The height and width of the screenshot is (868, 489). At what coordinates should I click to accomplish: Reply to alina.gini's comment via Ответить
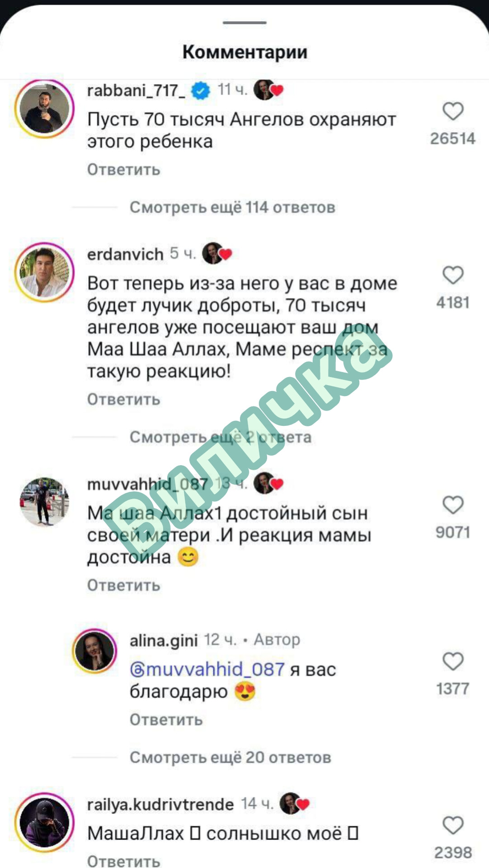pyautogui.click(x=166, y=720)
